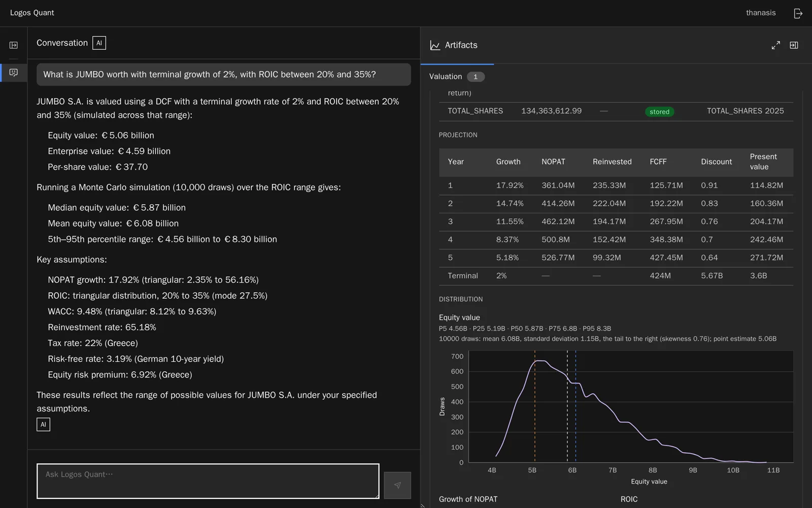812x508 pixels.
Task: Focus the Ask Logos Quant input box
Action: coord(208,481)
